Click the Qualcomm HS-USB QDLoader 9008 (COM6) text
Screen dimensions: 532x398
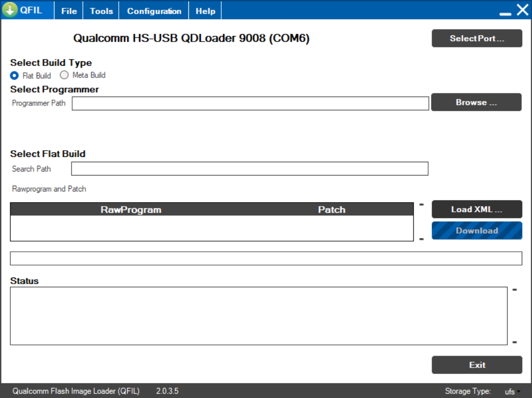pyautogui.click(x=192, y=39)
